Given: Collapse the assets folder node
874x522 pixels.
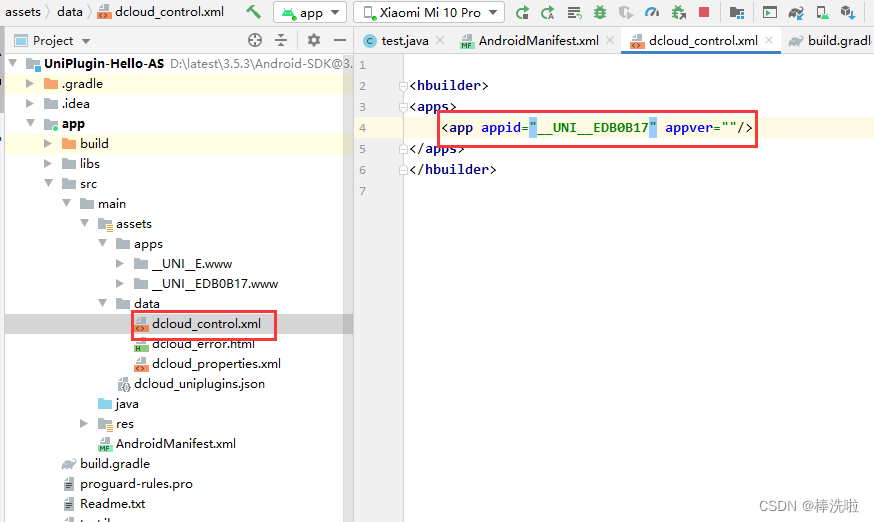Looking at the screenshot, I should (83, 224).
